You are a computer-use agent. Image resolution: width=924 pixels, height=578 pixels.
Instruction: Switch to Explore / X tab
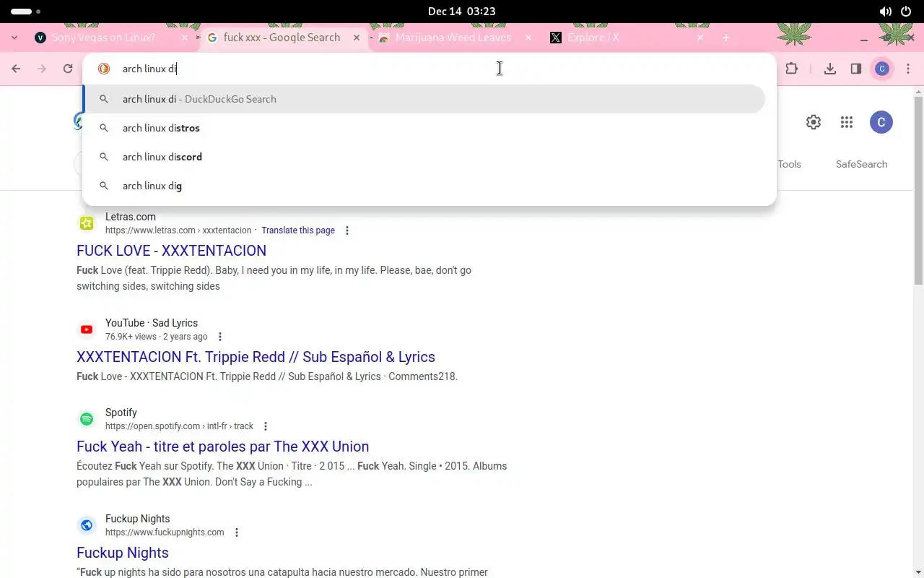[x=627, y=38]
